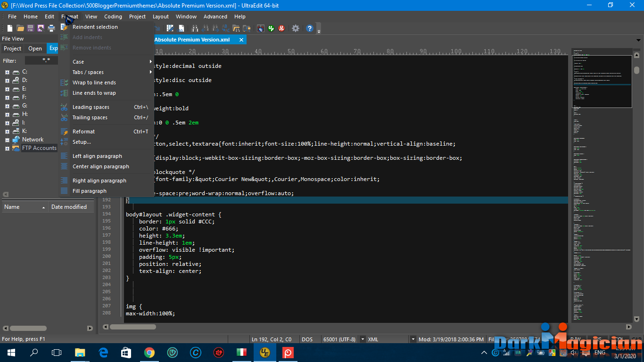Screen dimensions: 644x362
Task: Switch to the Open tab in File View
Action: [35, 49]
